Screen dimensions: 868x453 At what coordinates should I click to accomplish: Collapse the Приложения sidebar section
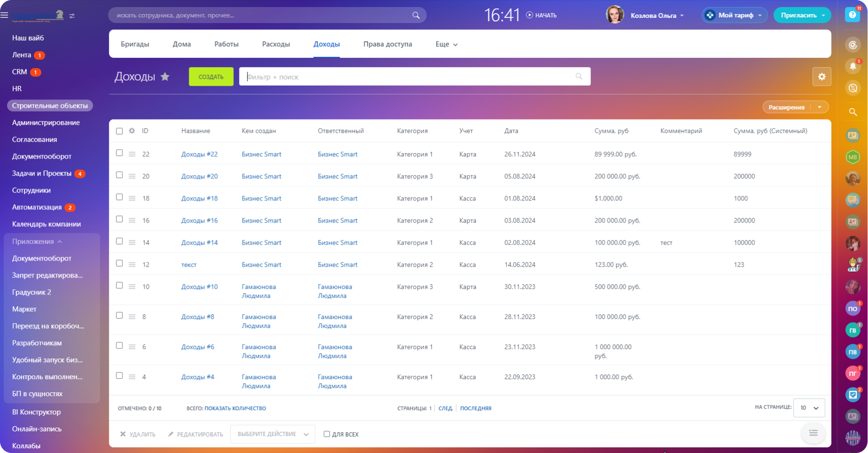38,241
